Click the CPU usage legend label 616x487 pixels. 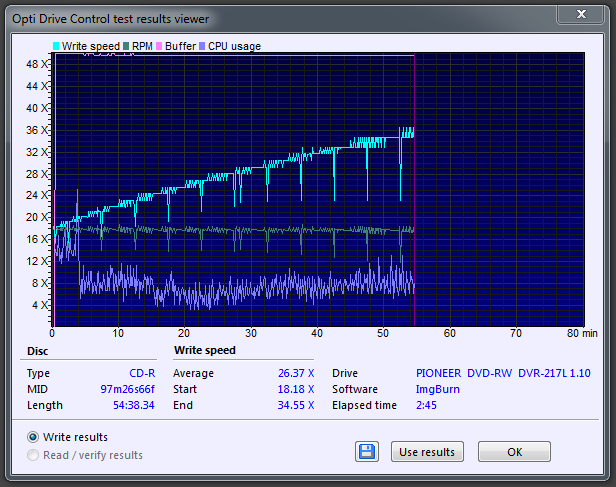click(234, 46)
